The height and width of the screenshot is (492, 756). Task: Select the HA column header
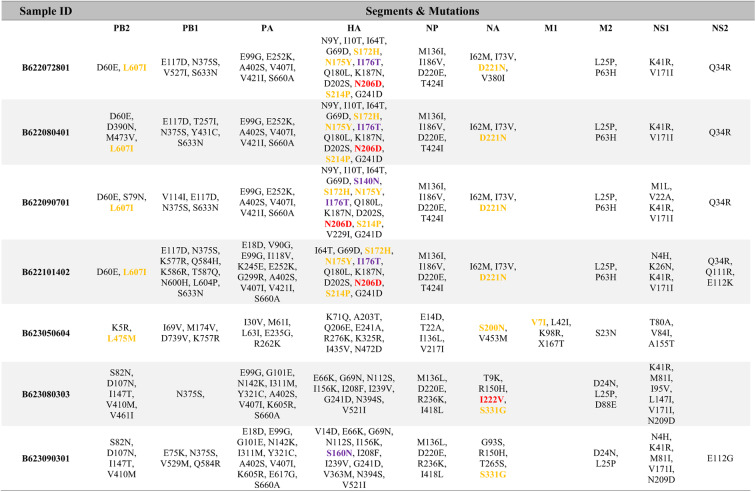point(353,28)
